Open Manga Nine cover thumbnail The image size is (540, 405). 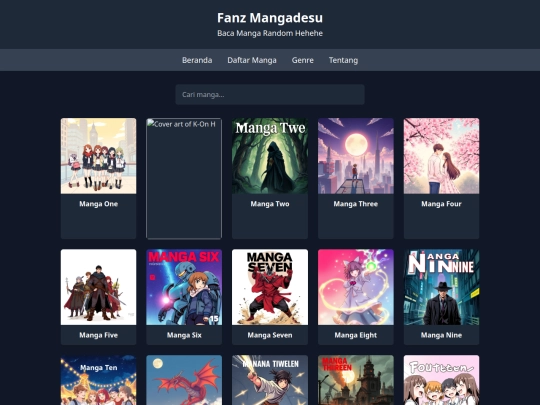click(442, 287)
